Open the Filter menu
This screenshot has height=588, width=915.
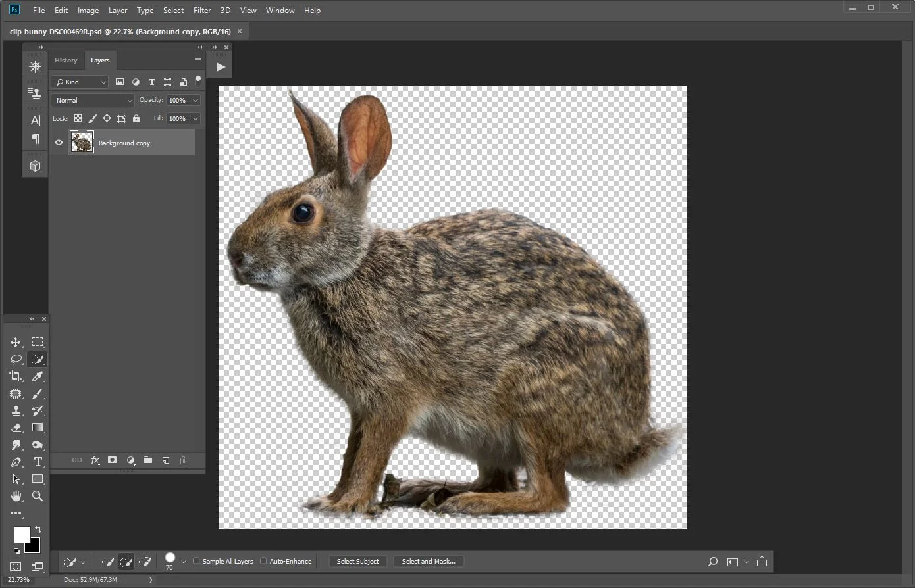[x=201, y=11]
